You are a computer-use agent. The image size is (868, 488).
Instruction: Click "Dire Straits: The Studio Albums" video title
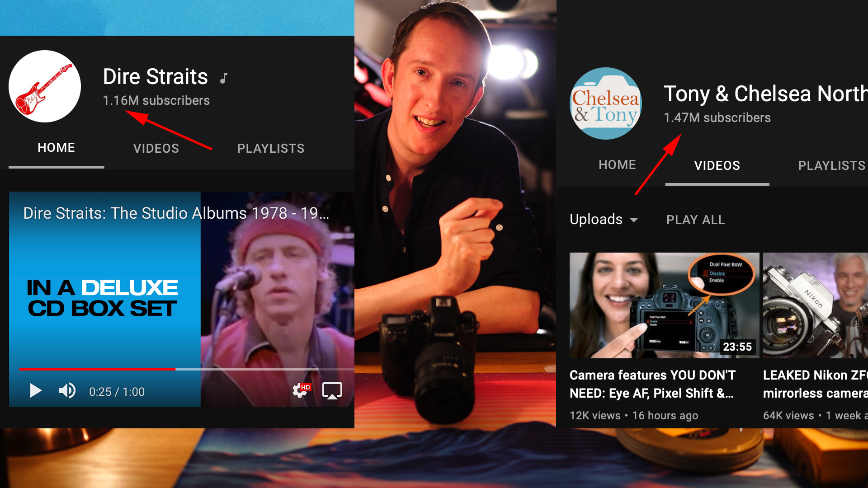point(176,213)
